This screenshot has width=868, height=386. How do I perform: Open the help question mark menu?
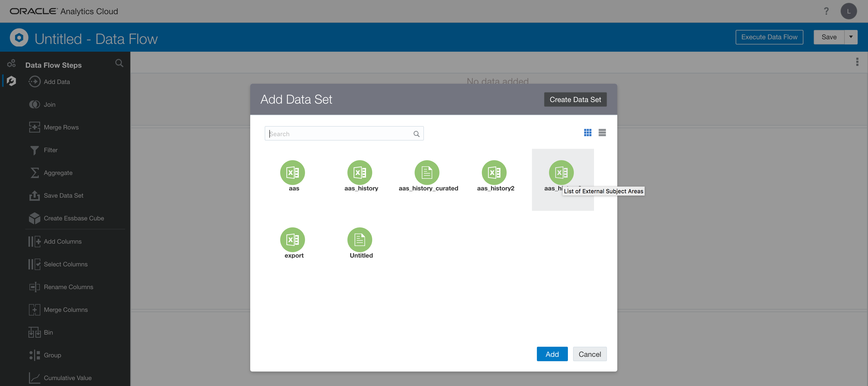coord(826,11)
